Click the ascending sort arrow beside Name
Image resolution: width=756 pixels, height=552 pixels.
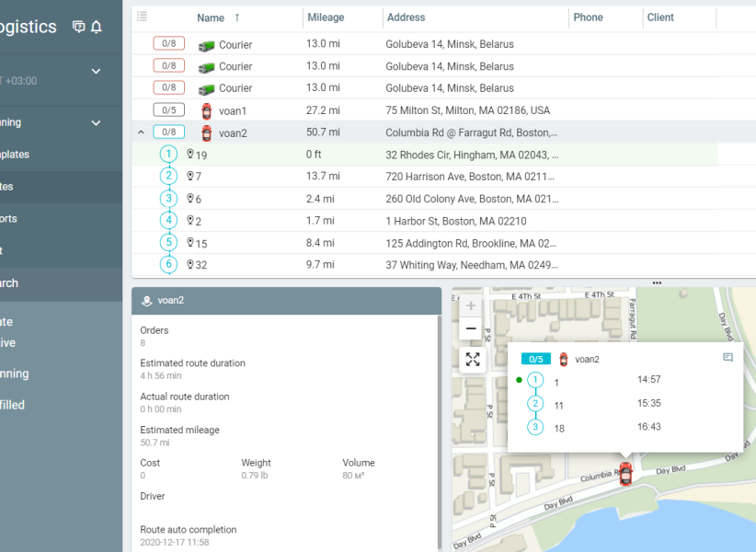coord(237,17)
